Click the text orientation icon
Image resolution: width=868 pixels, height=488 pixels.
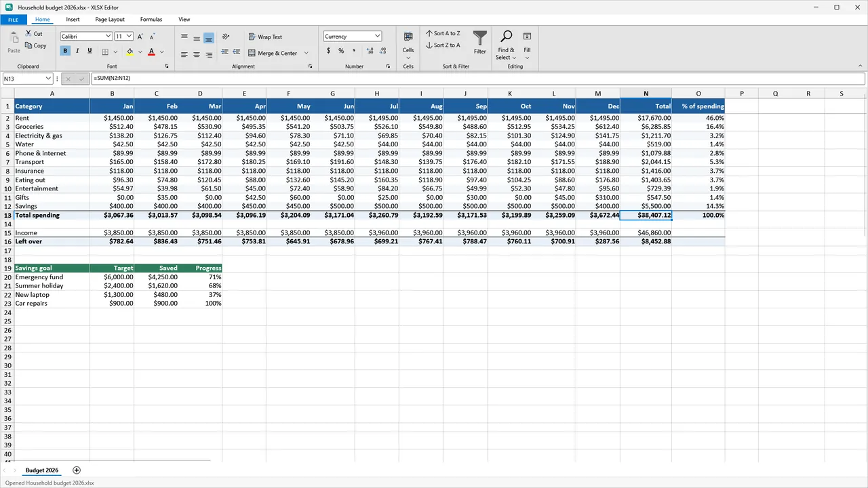pos(226,37)
